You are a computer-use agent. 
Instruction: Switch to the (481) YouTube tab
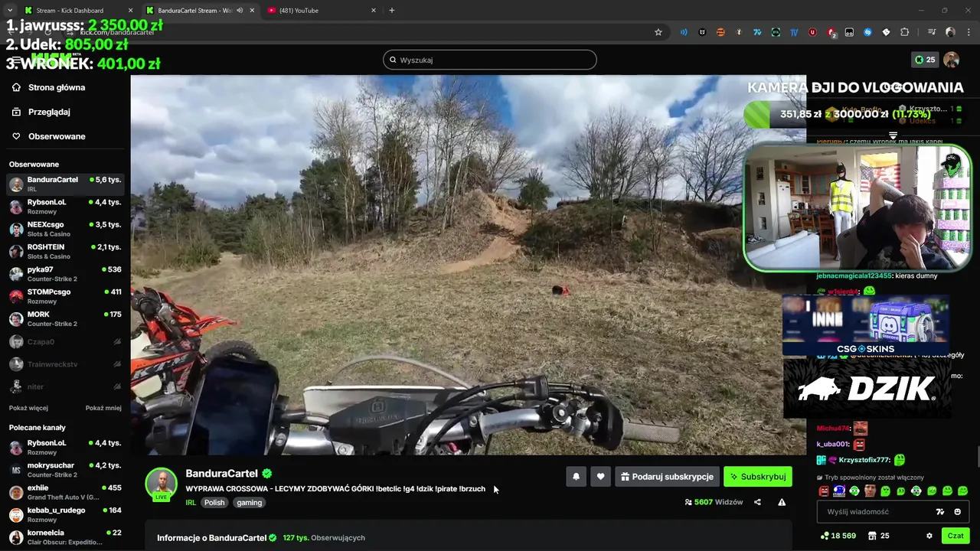click(322, 11)
